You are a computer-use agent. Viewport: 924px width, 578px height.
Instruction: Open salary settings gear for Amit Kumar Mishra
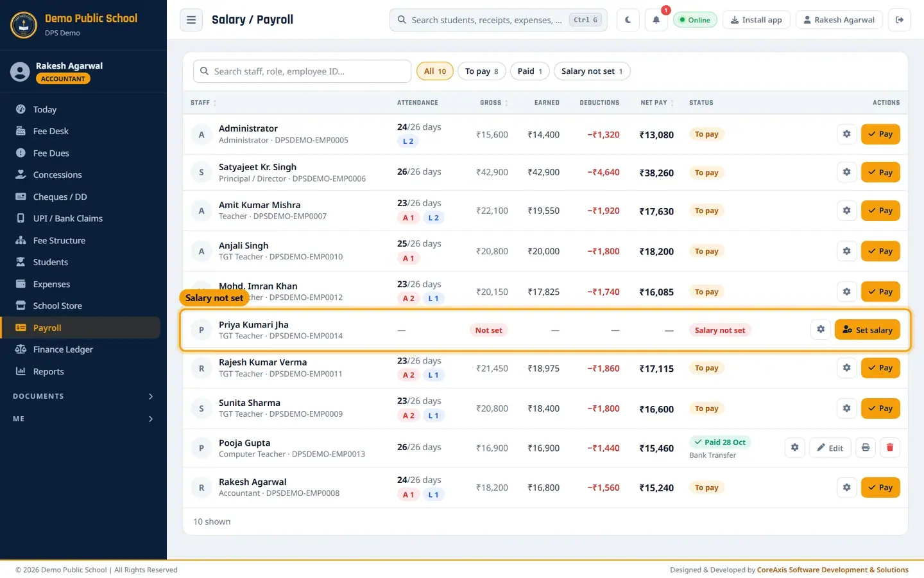(x=847, y=211)
